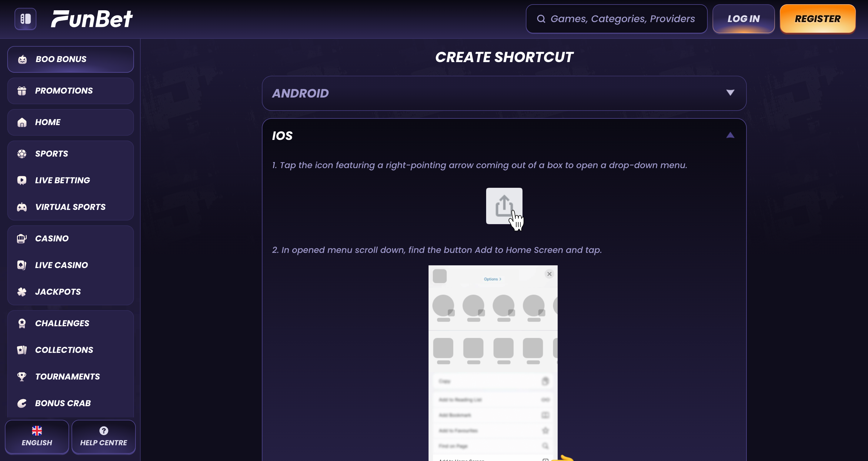Open Virtual Sports
868x461 pixels.
(70, 207)
